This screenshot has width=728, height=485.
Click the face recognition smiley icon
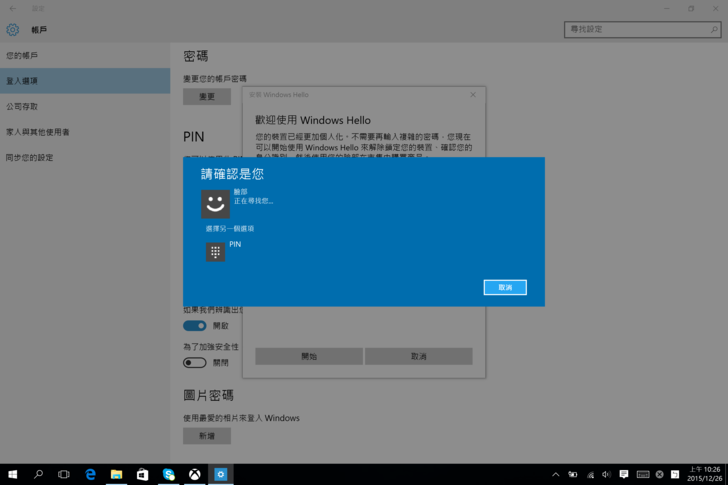(x=215, y=204)
